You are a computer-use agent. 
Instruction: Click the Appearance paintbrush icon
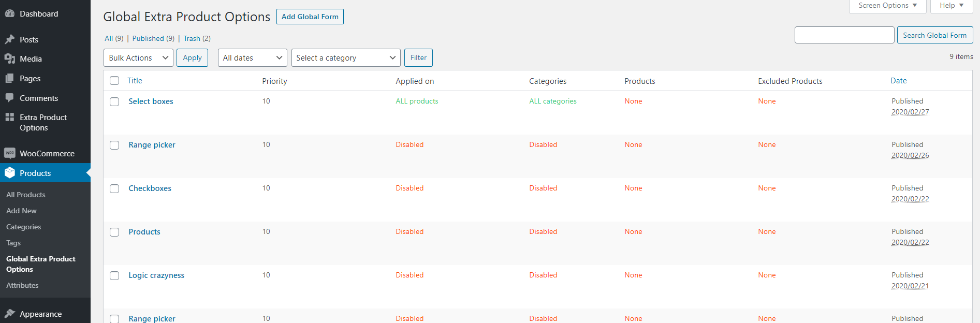click(9, 314)
